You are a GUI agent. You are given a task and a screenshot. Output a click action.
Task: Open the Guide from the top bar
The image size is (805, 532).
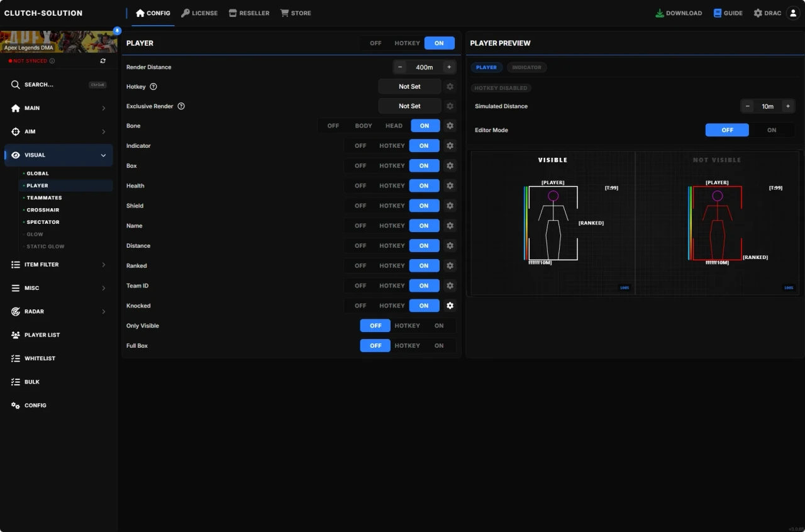pyautogui.click(x=728, y=13)
